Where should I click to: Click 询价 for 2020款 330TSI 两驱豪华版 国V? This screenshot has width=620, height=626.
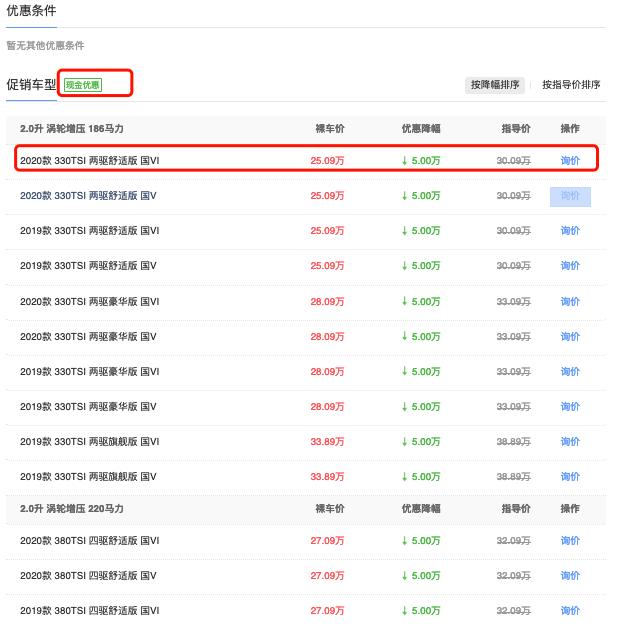click(x=570, y=337)
